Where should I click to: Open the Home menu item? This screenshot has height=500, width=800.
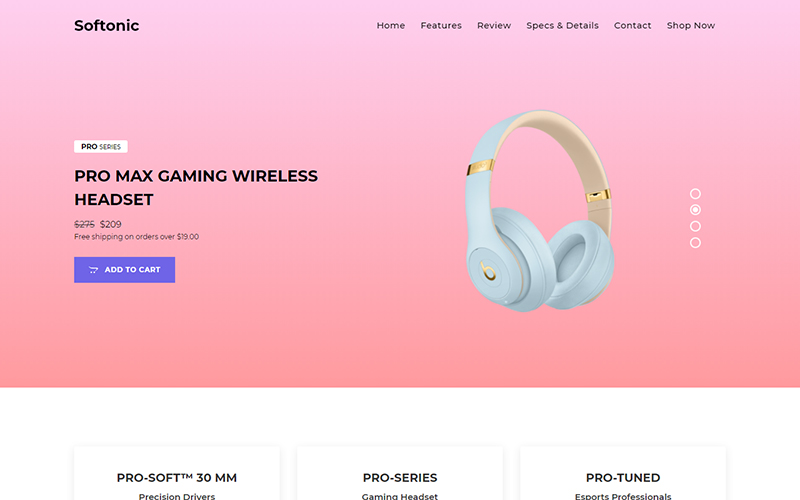coord(391,26)
